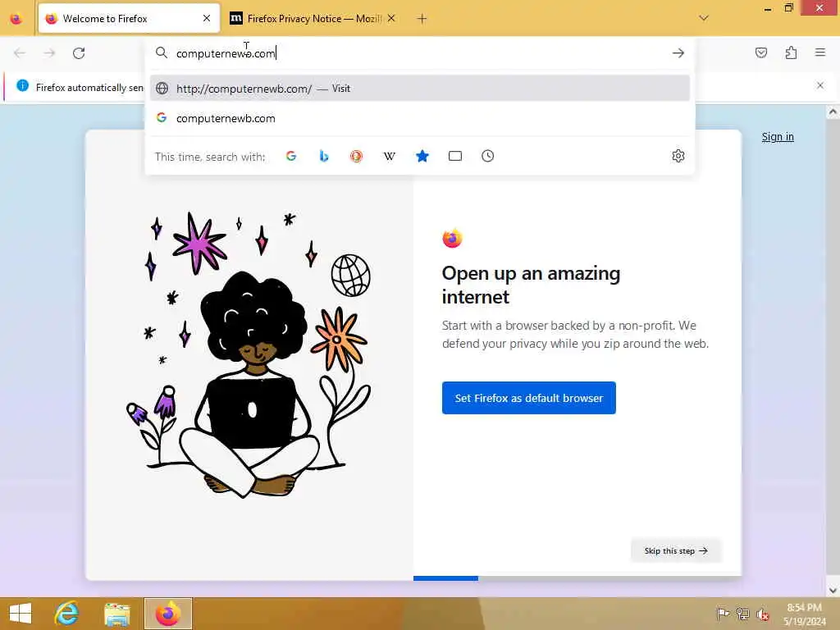Click the Firefox logo above headline
The height and width of the screenshot is (630, 840).
[452, 239]
